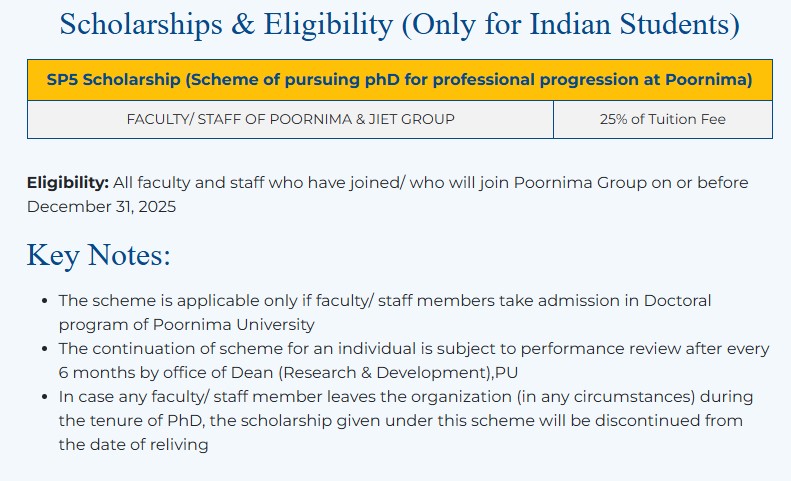The height and width of the screenshot is (481, 791).
Task: Click the bold "Eligibility:" label
Action: (x=67, y=183)
